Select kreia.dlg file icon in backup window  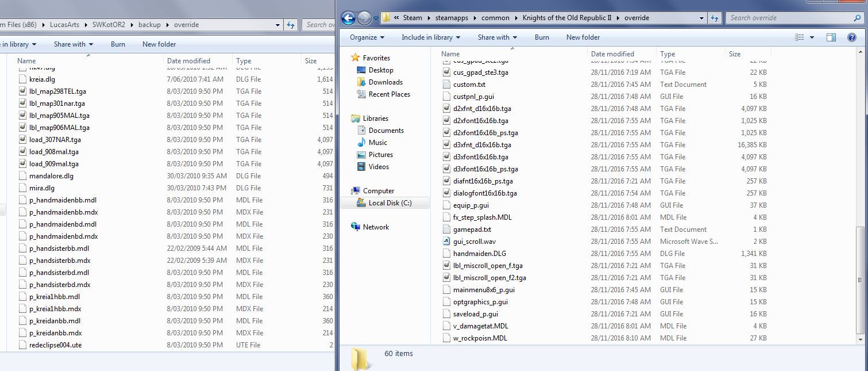pyautogui.click(x=23, y=79)
